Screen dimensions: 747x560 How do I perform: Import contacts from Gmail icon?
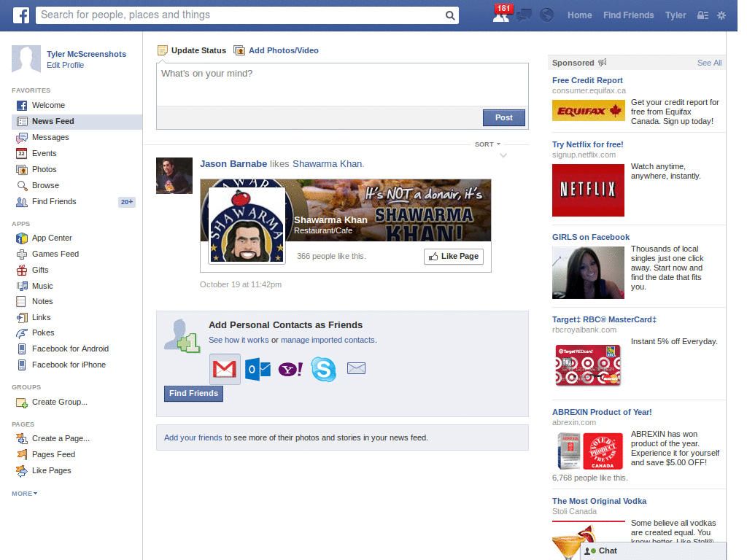coord(225,369)
